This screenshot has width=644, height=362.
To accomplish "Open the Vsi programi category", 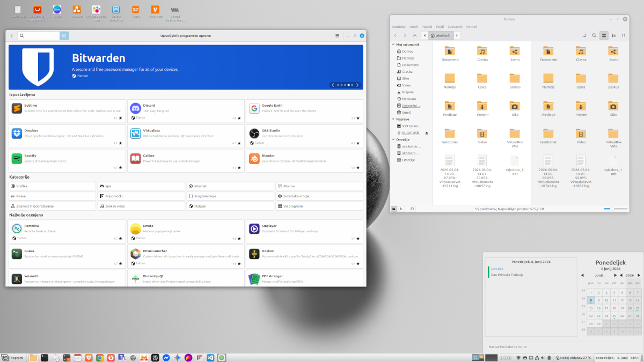I will coord(319,206).
